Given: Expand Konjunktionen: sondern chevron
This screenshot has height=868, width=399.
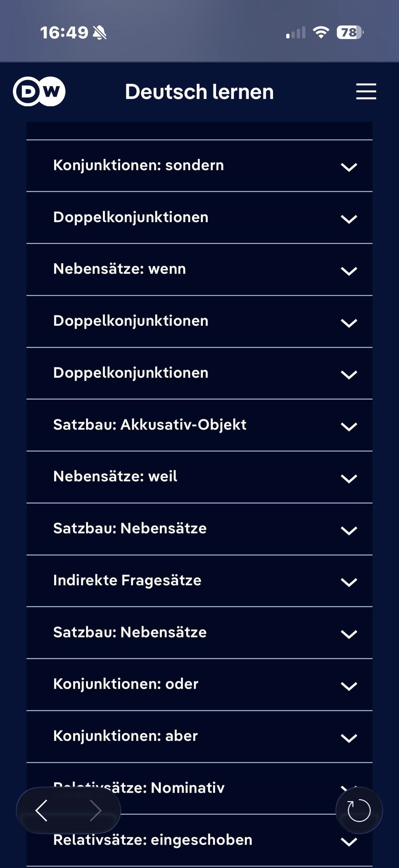Looking at the screenshot, I should click(348, 167).
